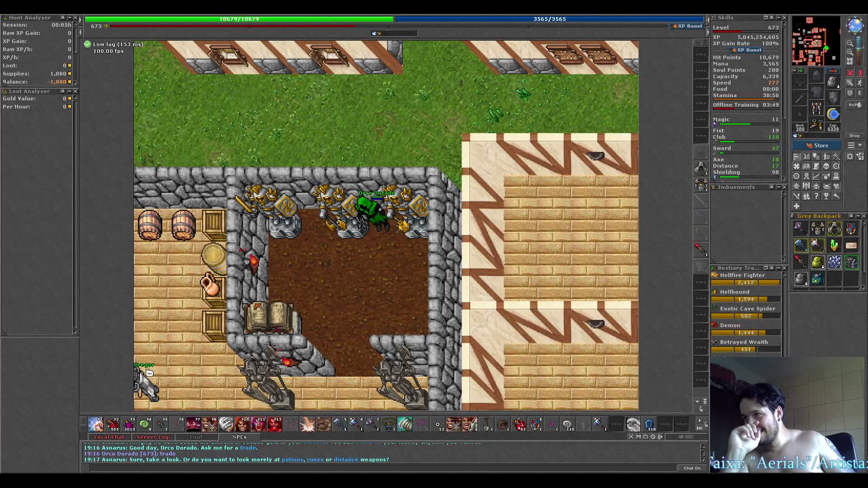Screen dimensions: 868x488
Task: Click the empty helmet slot
Action: 816,75
